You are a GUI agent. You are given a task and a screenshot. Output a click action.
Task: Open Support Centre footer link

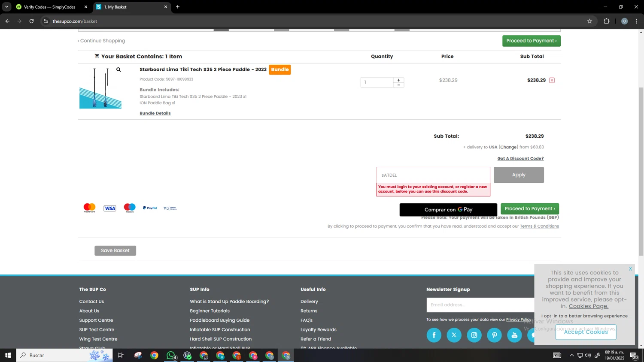96,320
